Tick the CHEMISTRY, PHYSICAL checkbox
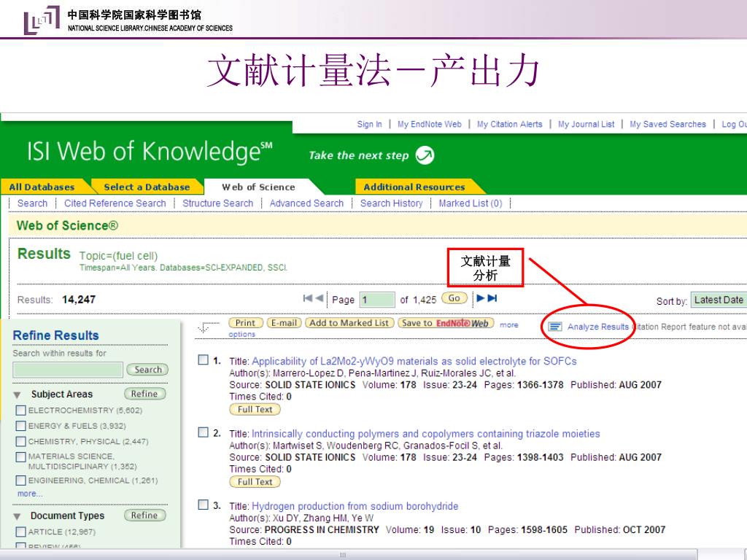 click(x=21, y=441)
